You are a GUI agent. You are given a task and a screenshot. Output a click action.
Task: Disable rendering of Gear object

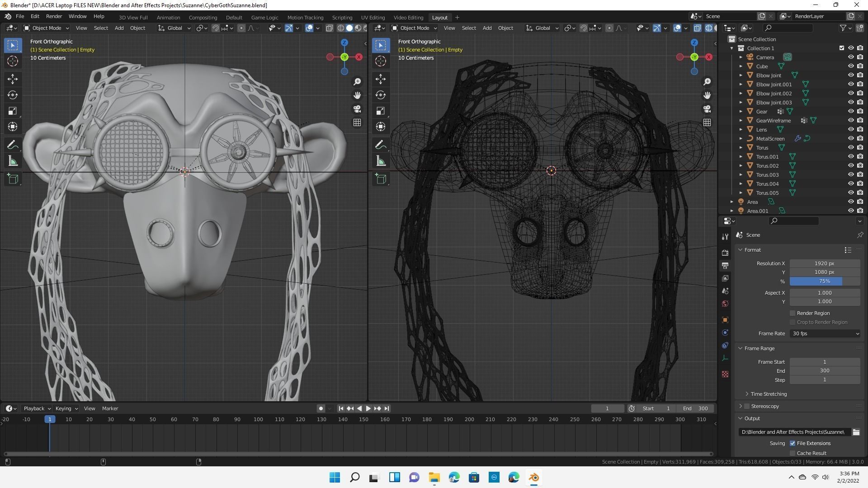tap(860, 111)
